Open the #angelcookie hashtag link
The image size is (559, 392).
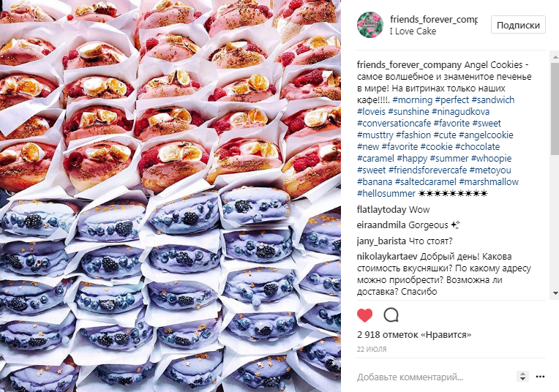486,135
